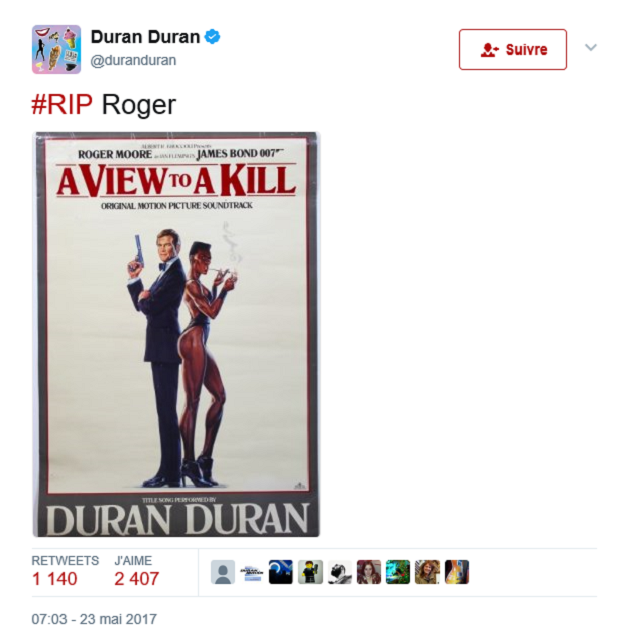Click the blue verified badge
Viewport: 617px width, 640px height.
(212, 37)
